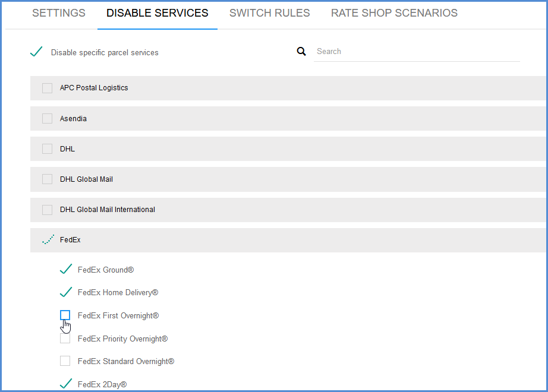Check the FedEx First Overnight checkbox

coord(65,315)
